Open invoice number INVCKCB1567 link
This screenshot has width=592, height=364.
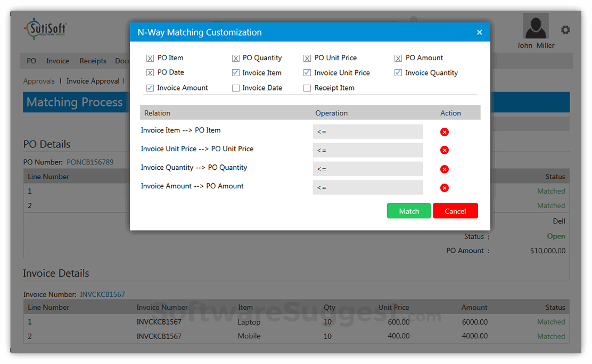pyautogui.click(x=101, y=294)
